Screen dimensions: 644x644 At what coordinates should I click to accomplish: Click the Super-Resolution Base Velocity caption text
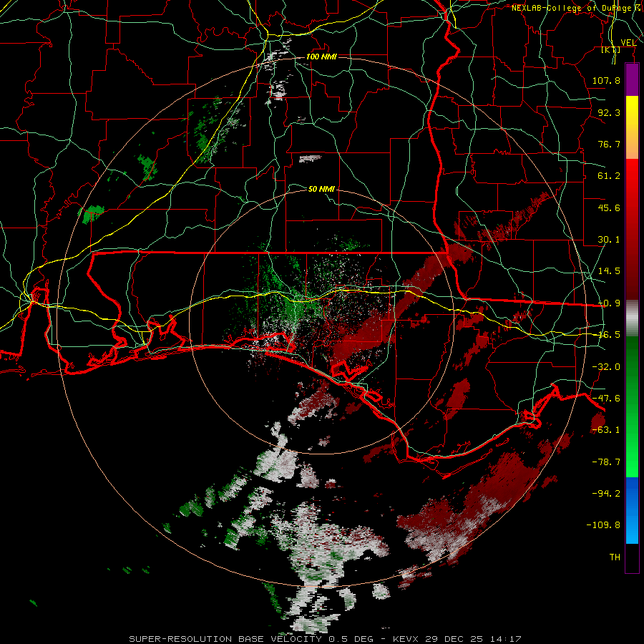pos(325,639)
